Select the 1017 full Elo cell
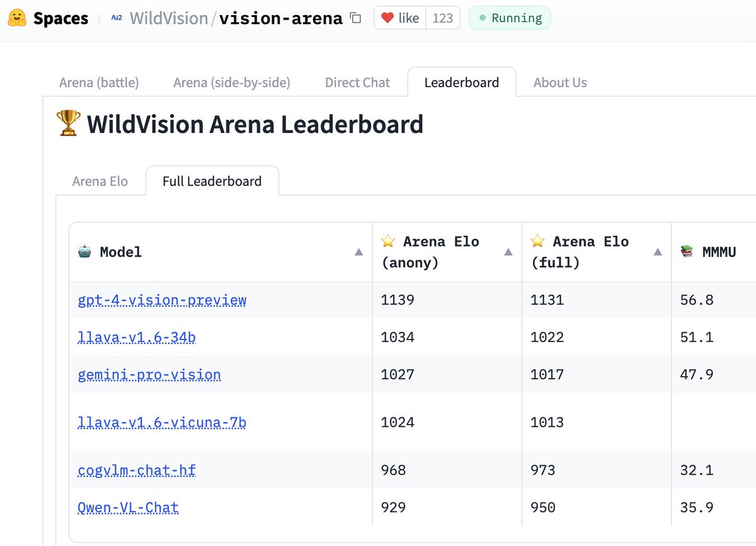Image resolution: width=756 pixels, height=546 pixels. click(597, 375)
